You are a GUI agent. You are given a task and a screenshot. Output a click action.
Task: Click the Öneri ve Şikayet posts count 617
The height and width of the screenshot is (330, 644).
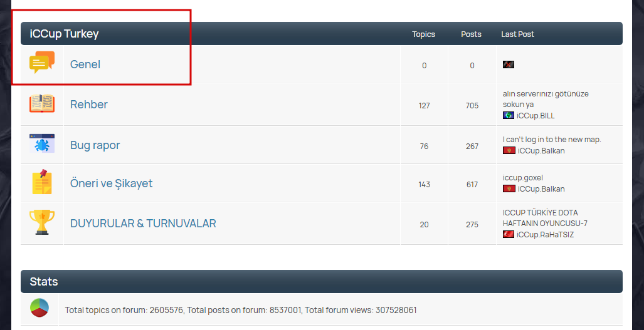click(x=472, y=185)
